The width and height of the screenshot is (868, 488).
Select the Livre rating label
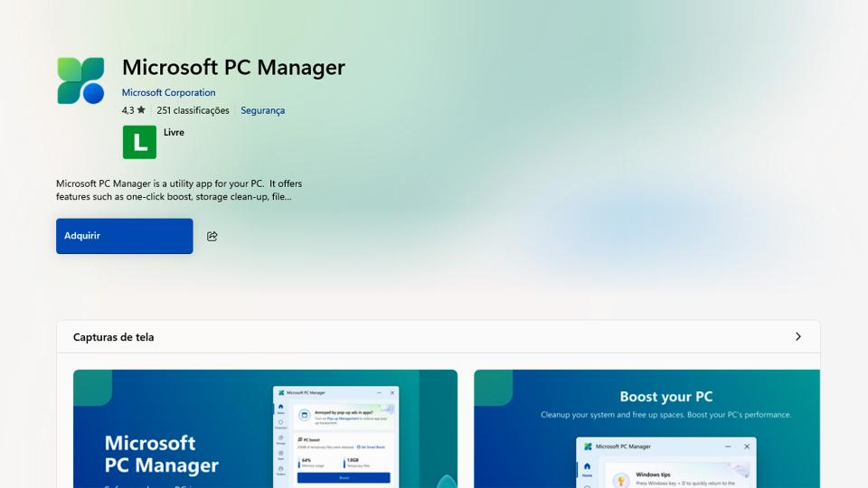[174, 132]
